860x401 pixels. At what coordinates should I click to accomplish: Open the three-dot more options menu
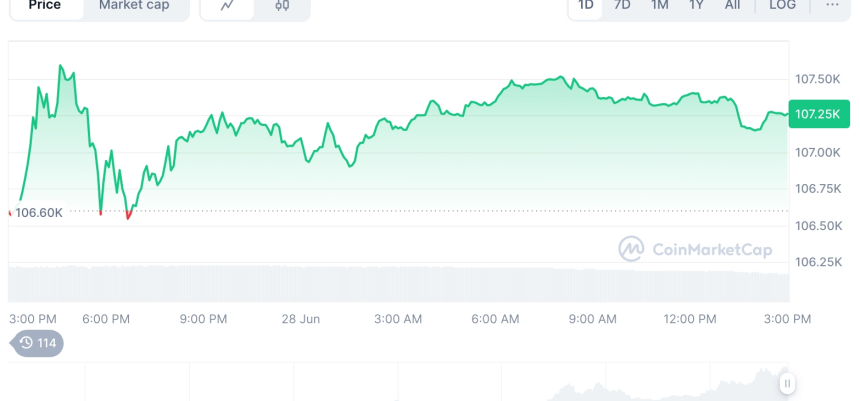[832, 5]
